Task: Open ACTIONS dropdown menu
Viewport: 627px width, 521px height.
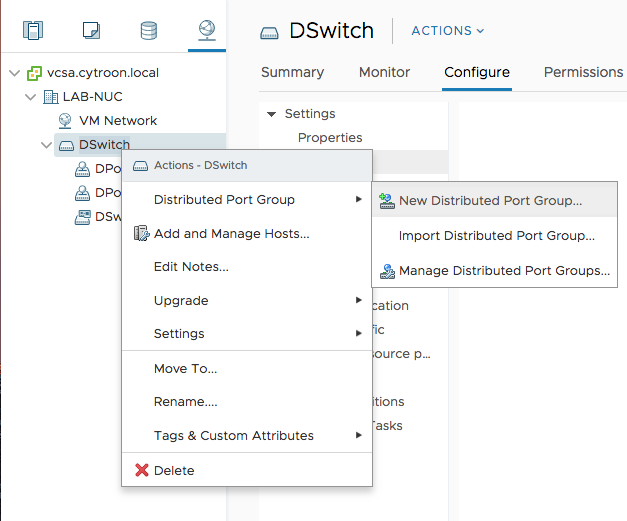Action: click(x=448, y=31)
